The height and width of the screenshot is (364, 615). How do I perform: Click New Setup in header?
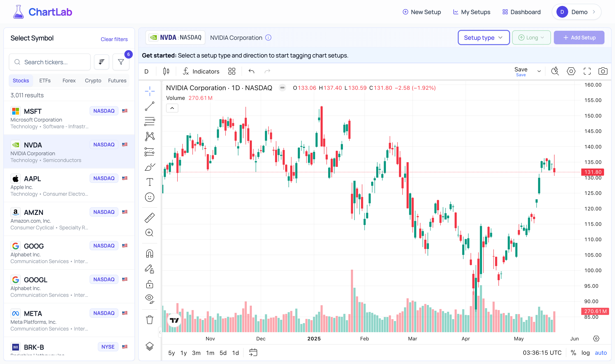(422, 12)
